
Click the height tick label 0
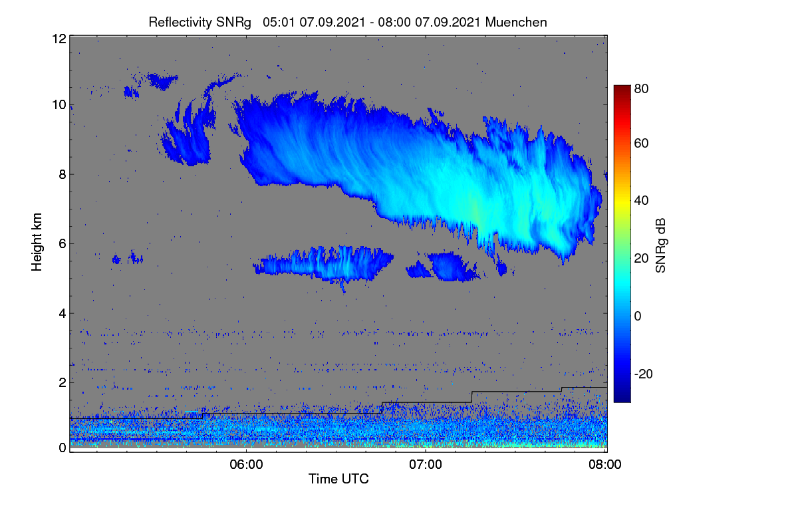coord(62,448)
